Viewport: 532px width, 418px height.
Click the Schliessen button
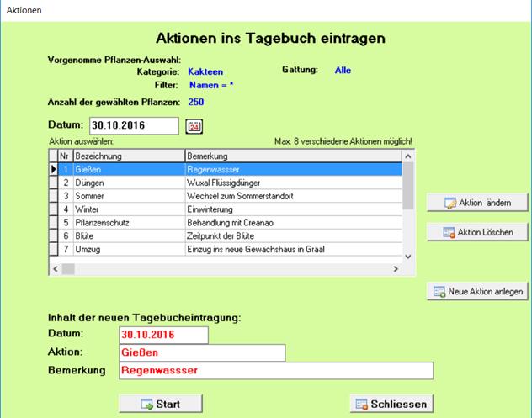391,404
